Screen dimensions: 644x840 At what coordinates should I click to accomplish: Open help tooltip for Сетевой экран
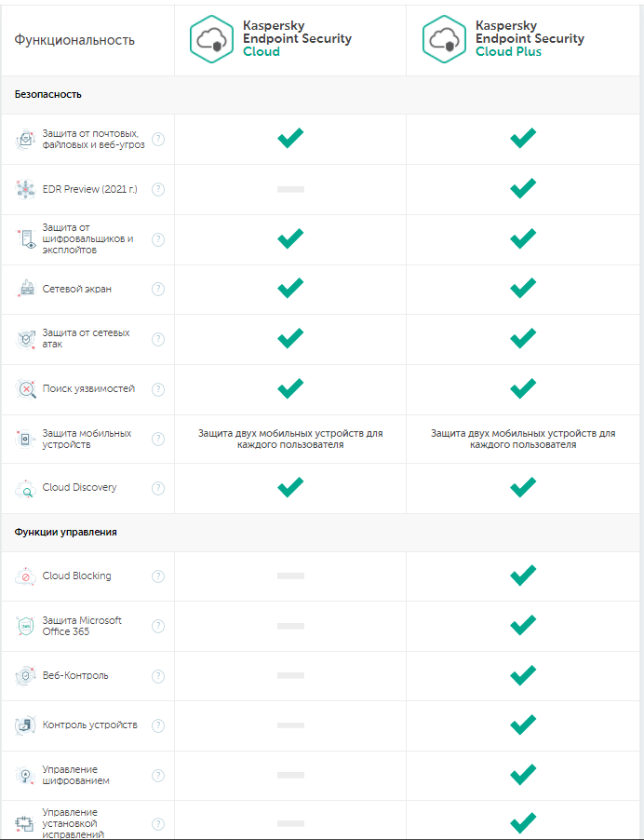[158, 290]
